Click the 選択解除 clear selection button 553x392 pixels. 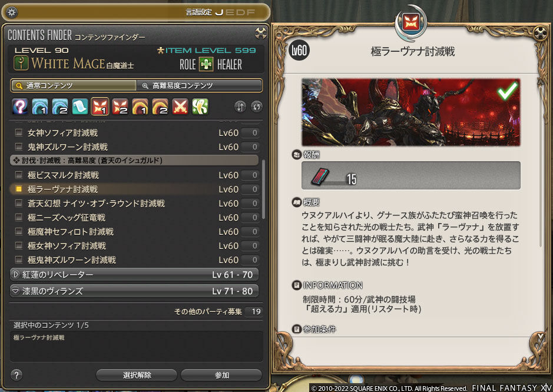[x=137, y=375]
